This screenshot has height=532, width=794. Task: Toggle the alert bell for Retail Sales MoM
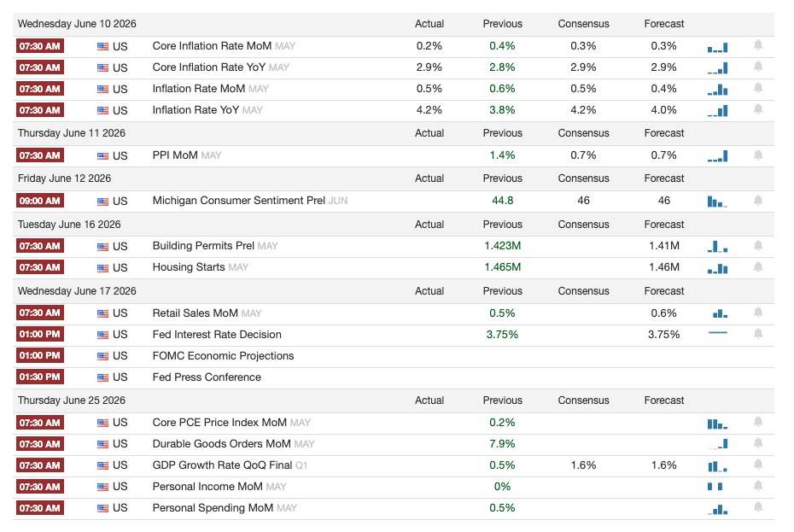click(758, 313)
